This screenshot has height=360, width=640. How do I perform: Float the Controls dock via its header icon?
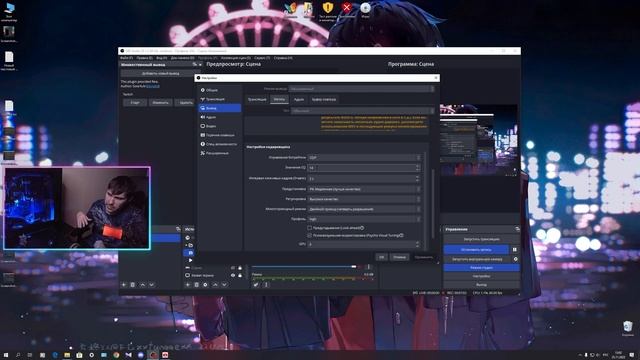(x=517, y=229)
